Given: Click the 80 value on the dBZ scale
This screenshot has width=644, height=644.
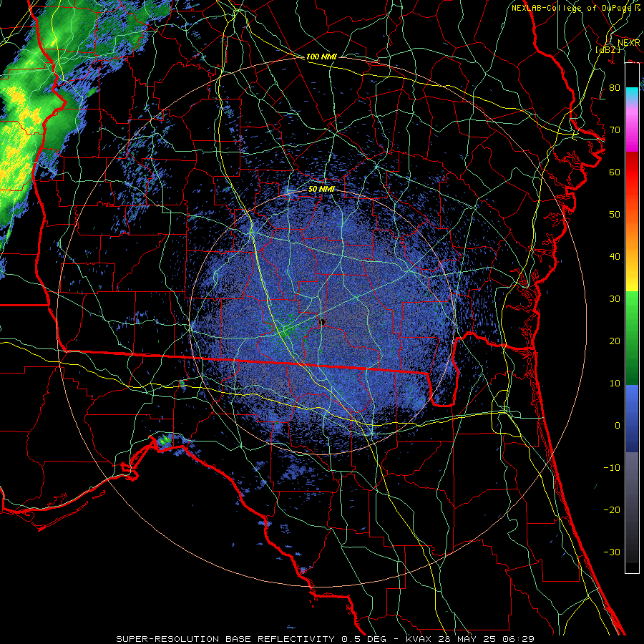Looking at the screenshot, I should click(615, 88).
